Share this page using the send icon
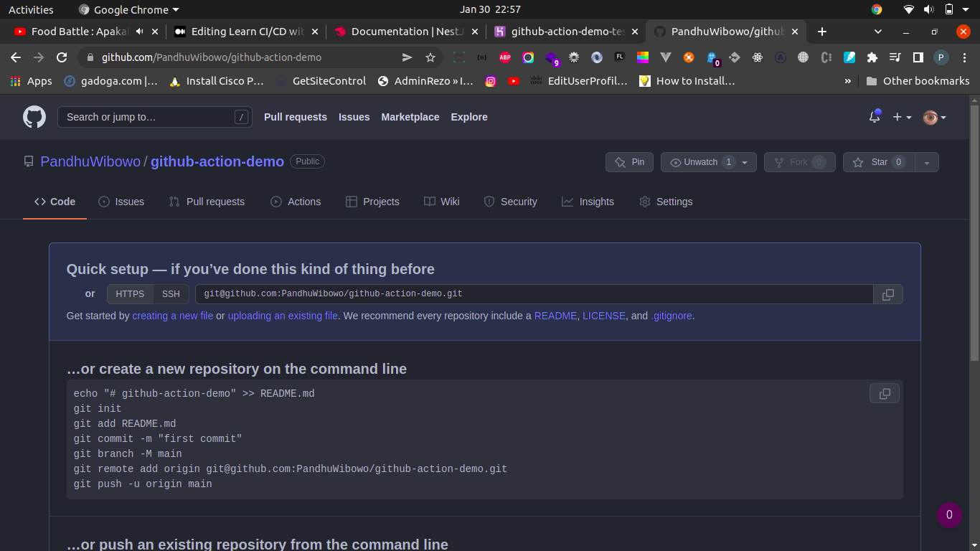The height and width of the screenshot is (551, 980). [x=407, y=57]
